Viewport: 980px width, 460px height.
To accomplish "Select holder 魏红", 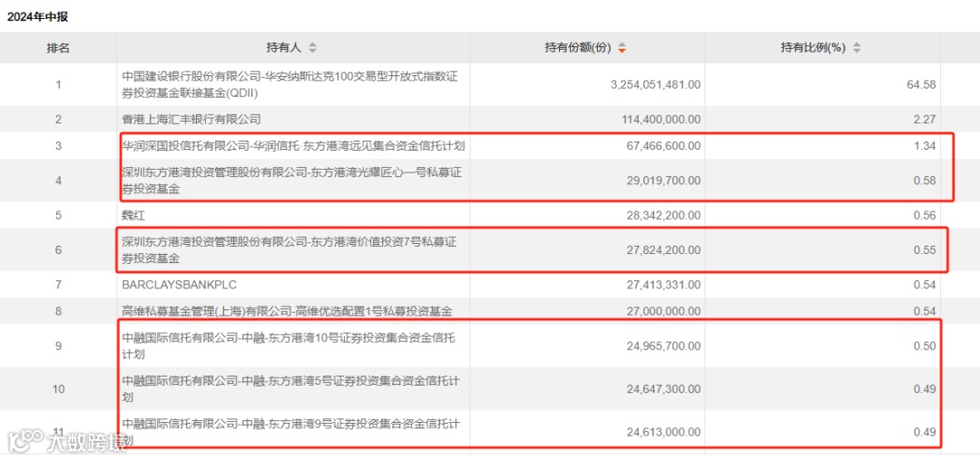I will (x=133, y=216).
